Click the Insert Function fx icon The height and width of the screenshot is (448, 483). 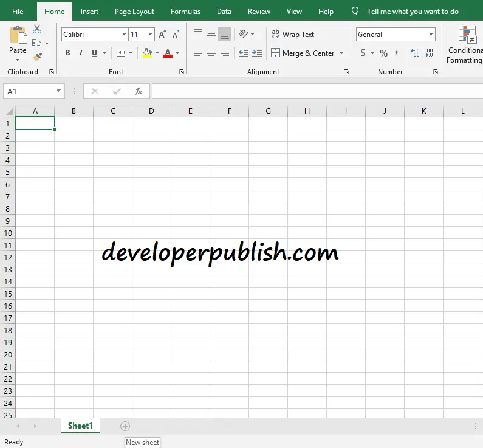(x=139, y=91)
